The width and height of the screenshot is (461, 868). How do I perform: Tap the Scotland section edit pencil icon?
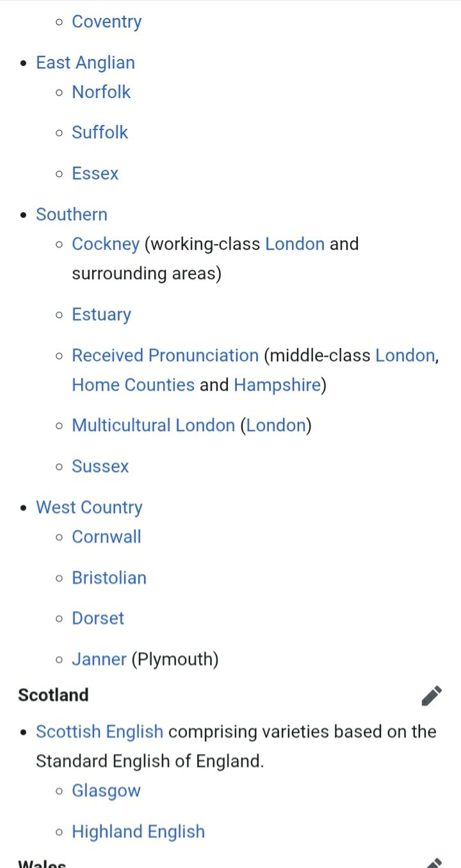click(432, 695)
